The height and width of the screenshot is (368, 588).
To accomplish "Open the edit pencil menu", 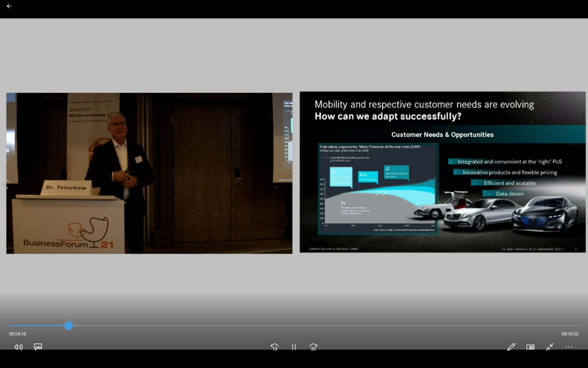I will (511, 347).
